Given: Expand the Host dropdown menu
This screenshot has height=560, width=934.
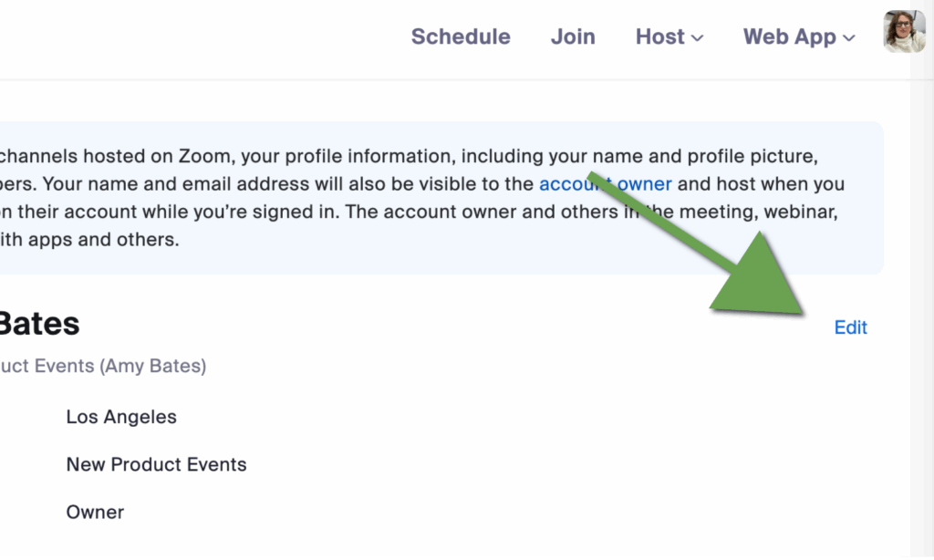Looking at the screenshot, I should (669, 36).
